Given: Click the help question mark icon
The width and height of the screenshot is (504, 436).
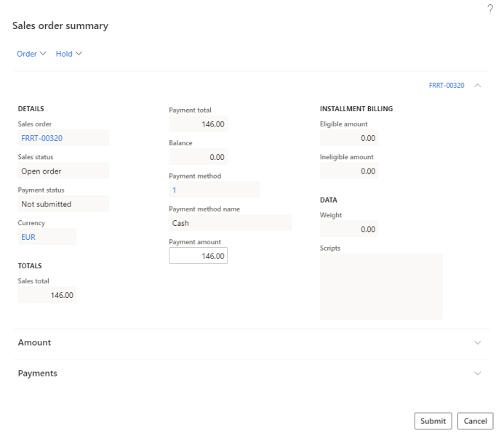Looking at the screenshot, I should 489,7.
